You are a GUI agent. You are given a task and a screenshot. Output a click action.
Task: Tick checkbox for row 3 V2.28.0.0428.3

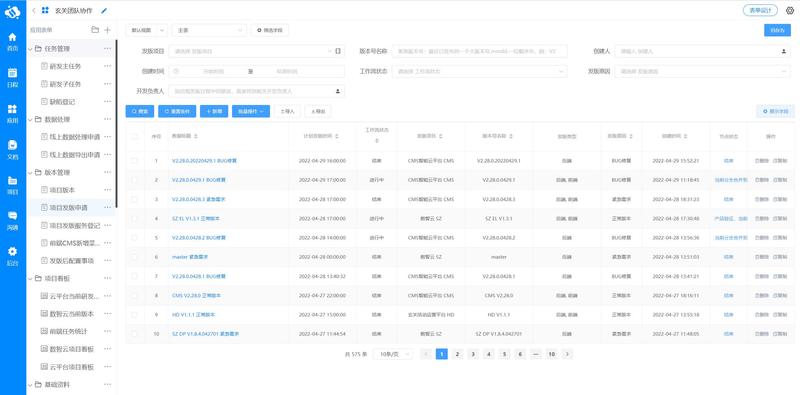tap(135, 199)
